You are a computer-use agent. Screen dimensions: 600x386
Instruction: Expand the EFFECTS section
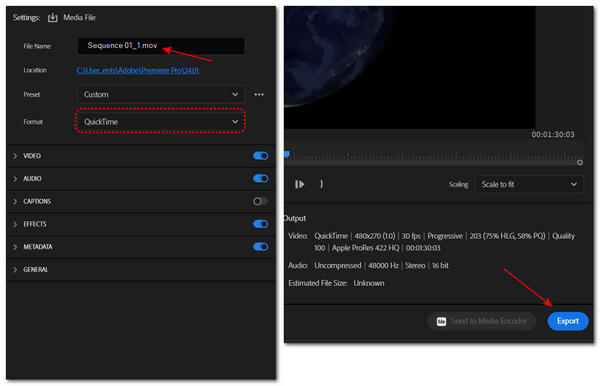coord(15,224)
